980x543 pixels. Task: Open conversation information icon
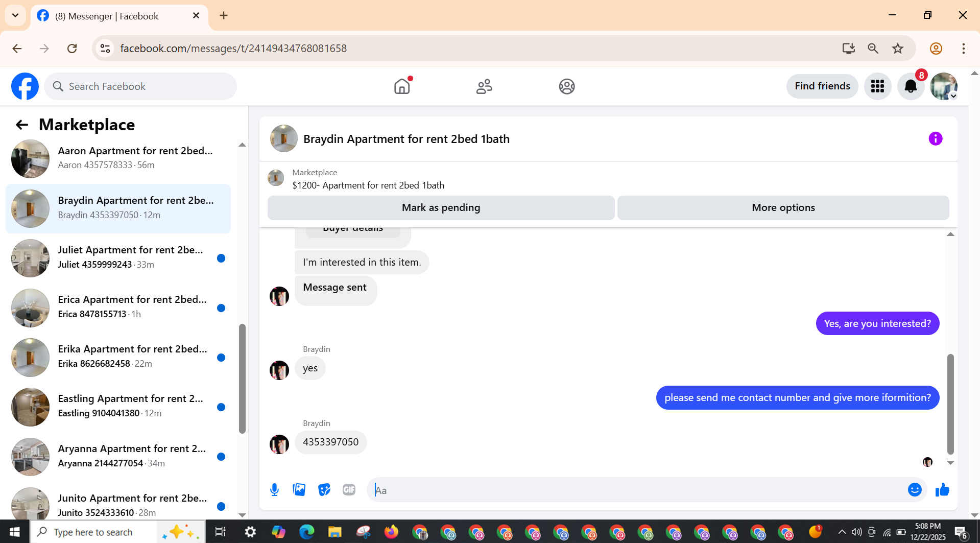[x=935, y=138]
